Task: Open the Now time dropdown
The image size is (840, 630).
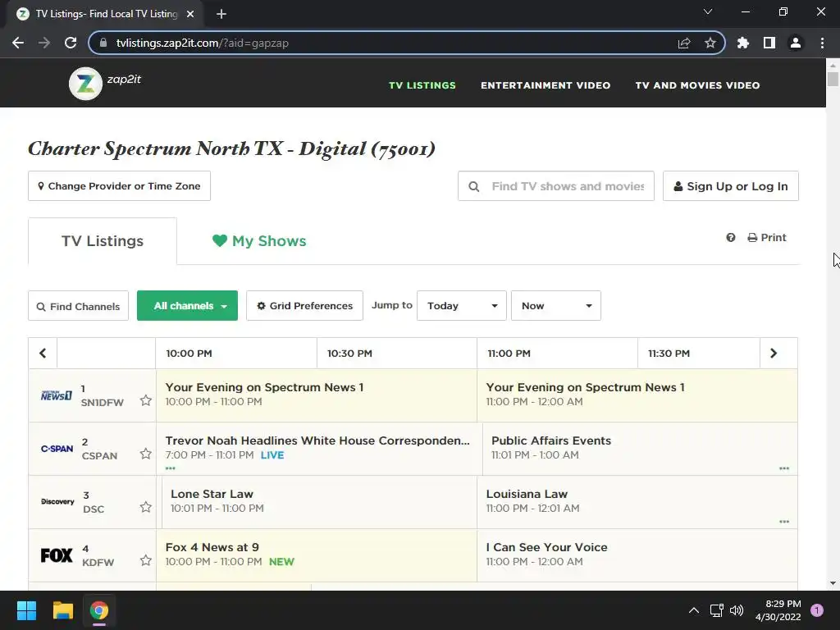Action: coord(556,306)
